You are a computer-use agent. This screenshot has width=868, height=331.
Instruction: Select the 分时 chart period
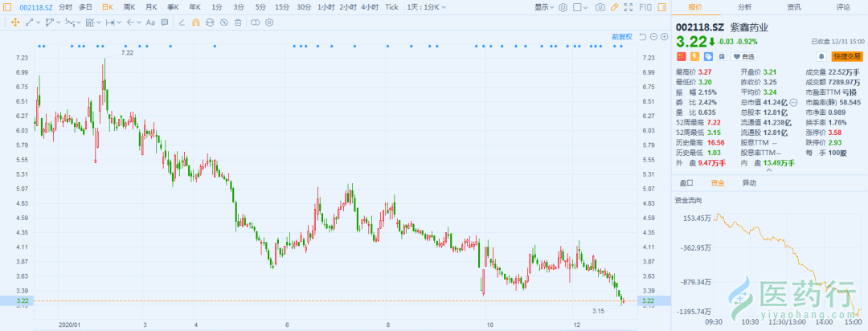pyautogui.click(x=65, y=7)
